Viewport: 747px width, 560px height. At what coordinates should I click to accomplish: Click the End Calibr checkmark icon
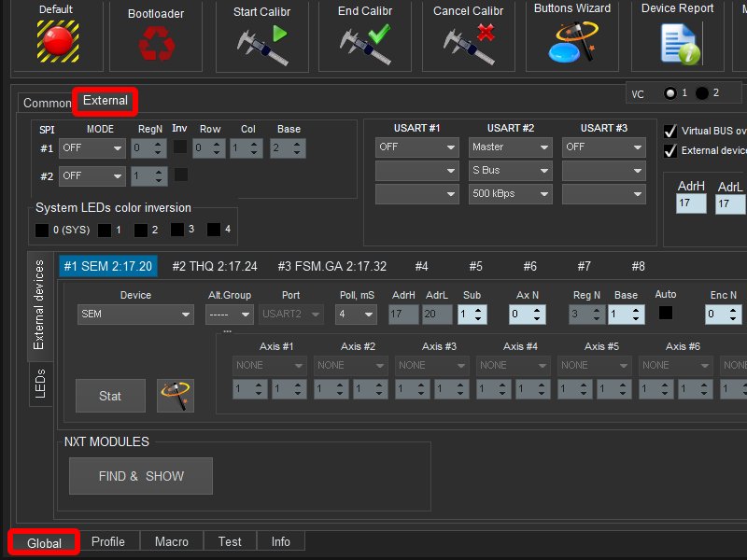pyautogui.click(x=365, y=42)
